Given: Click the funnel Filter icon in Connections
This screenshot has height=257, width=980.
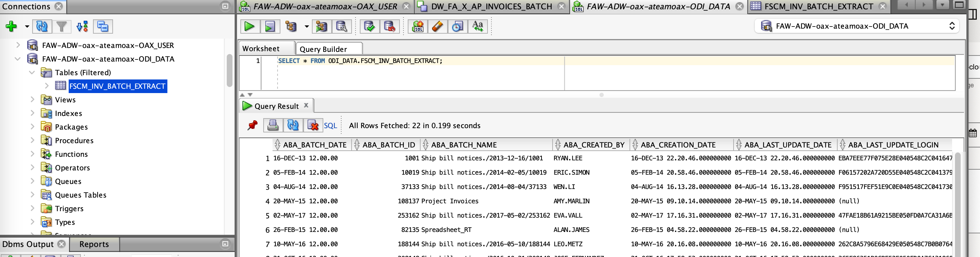Looking at the screenshot, I should pyautogui.click(x=61, y=26).
